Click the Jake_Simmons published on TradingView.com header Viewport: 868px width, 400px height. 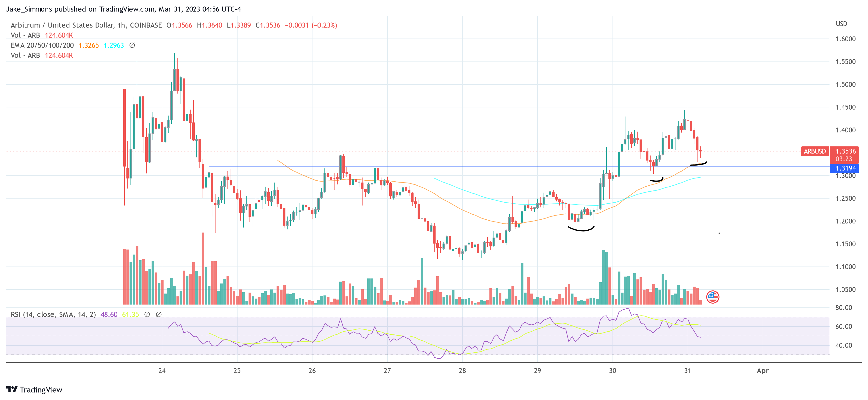(123, 9)
